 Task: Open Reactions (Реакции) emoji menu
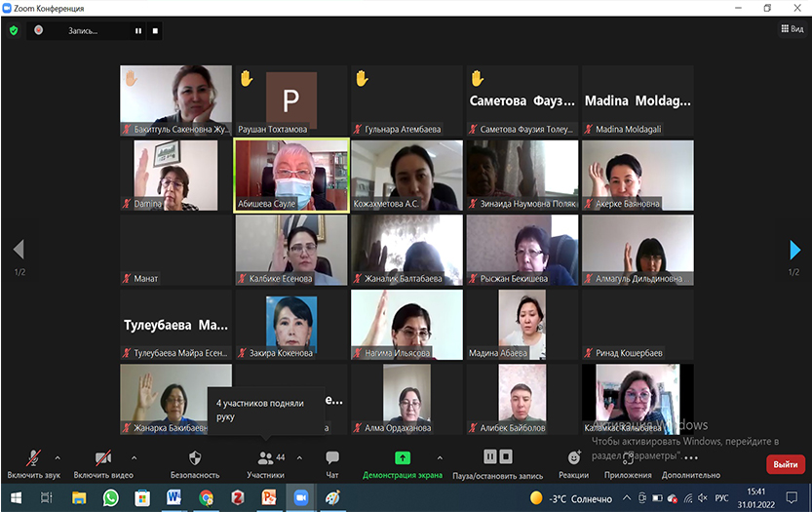coord(574,458)
